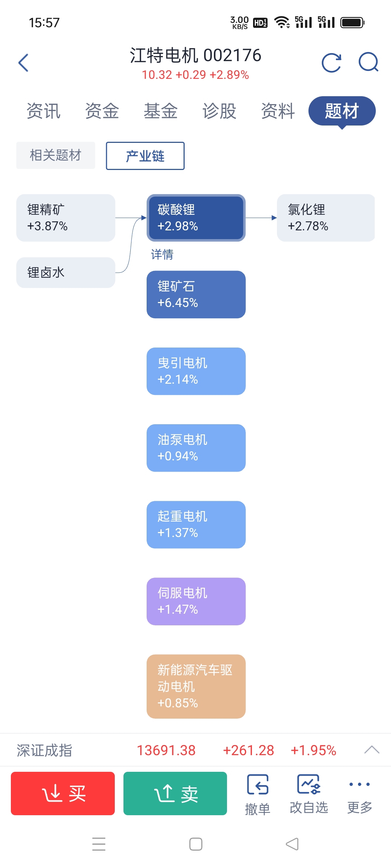
Task: Tap the back arrow icon
Action: [x=24, y=63]
